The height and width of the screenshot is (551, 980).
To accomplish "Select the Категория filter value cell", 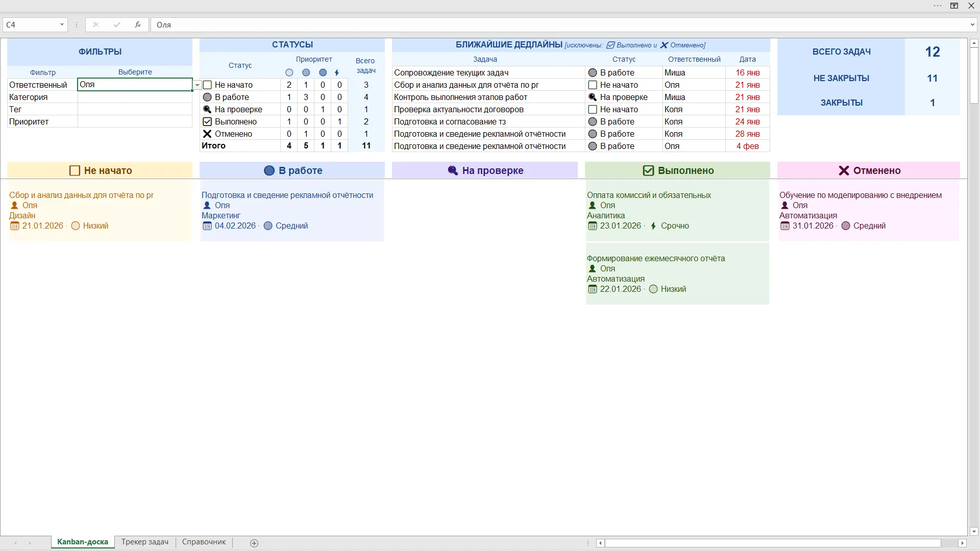I will pos(135,97).
